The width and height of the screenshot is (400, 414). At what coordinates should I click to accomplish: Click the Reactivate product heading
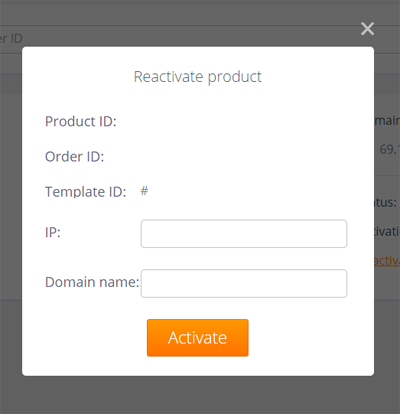pos(198,77)
